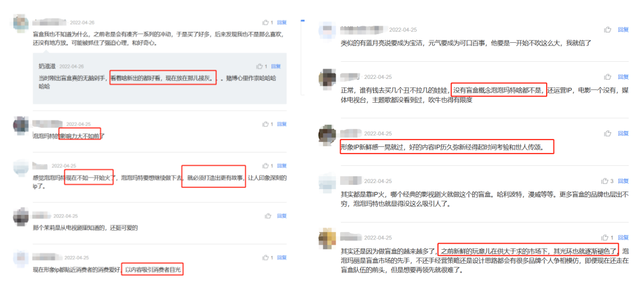This screenshot has width=644, height=295.
Task: Like the comment starting with 盲盒我也不知道为什么
Action: 265,22
